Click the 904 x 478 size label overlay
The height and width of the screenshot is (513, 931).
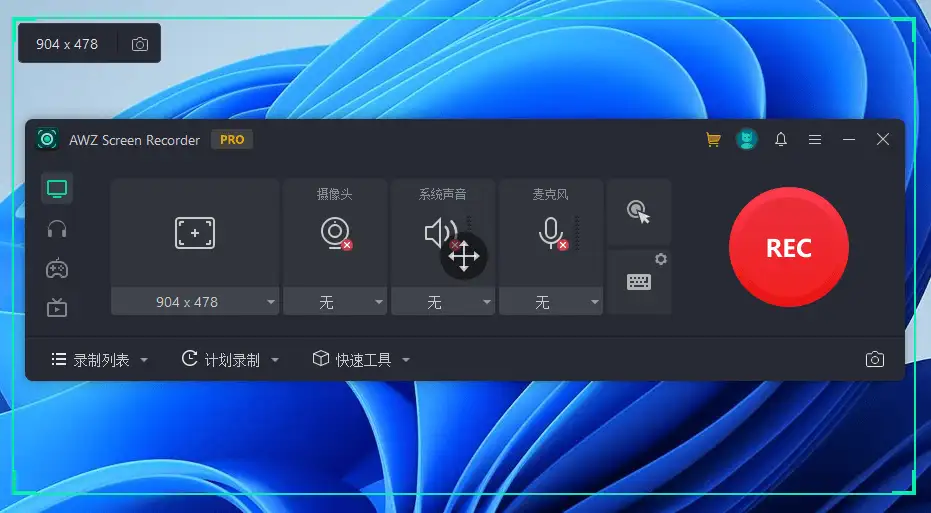tap(67, 44)
